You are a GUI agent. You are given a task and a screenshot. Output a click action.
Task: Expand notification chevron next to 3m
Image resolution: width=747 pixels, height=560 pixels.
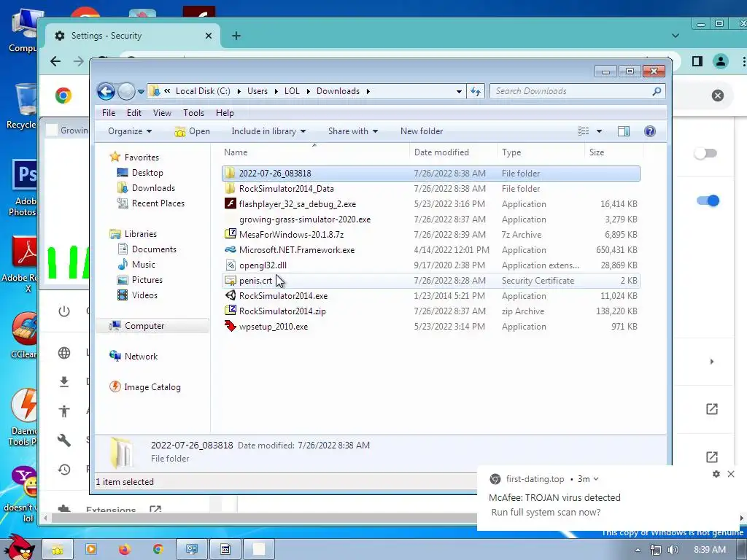point(596,479)
